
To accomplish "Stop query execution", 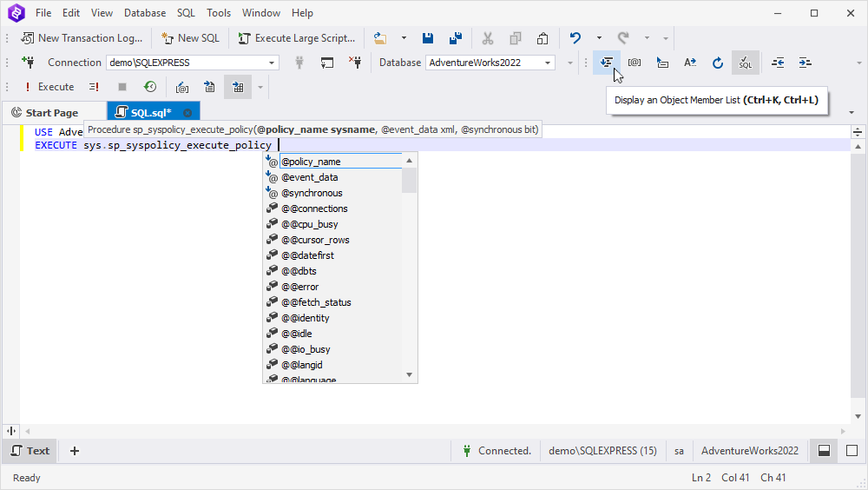I will pos(122,87).
